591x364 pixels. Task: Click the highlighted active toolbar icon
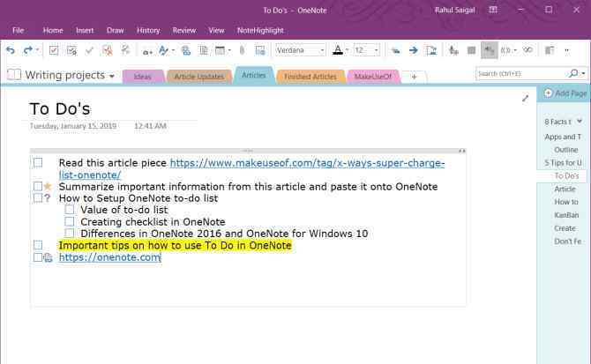[x=490, y=50]
